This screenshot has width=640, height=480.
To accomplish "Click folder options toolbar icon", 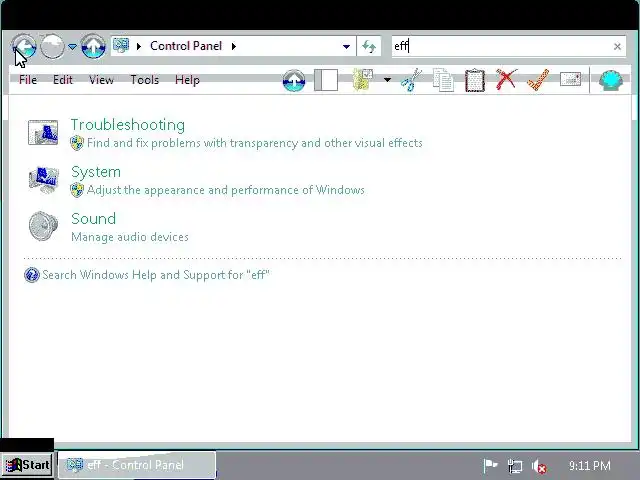I will 363,80.
